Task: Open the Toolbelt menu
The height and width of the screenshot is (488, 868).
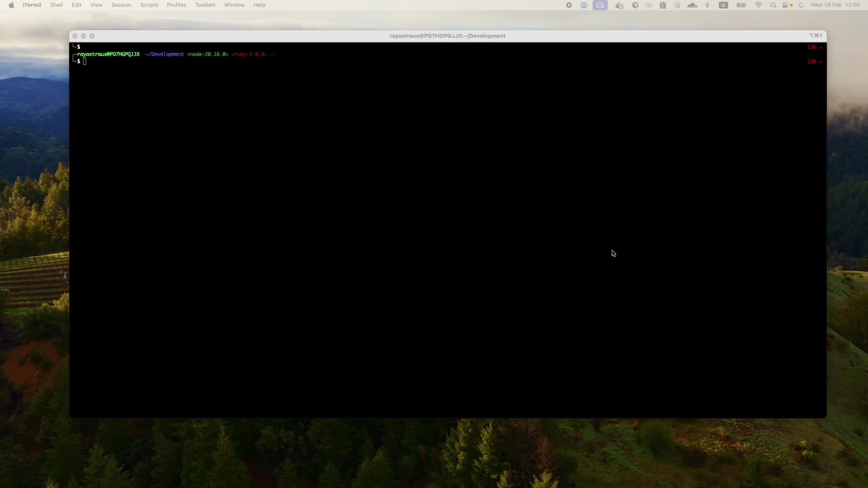Action: coord(205,5)
